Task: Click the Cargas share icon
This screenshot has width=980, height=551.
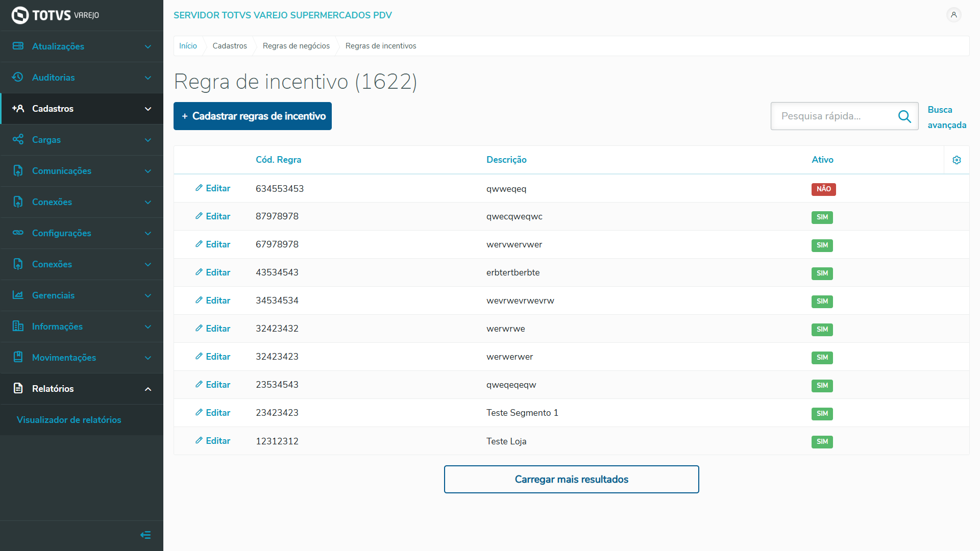Action: (x=18, y=139)
